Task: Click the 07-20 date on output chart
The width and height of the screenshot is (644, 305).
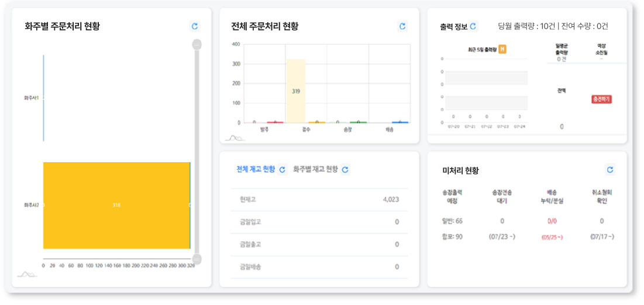Action: click(x=453, y=126)
